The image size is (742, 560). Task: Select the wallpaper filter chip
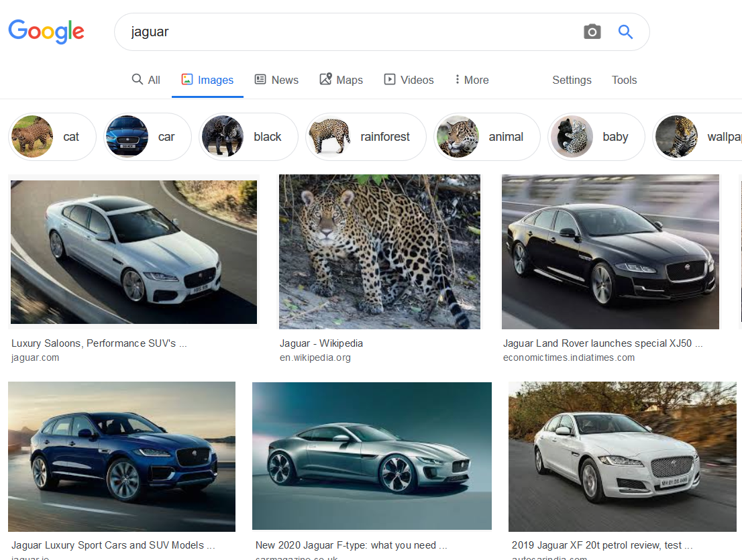[698, 137]
